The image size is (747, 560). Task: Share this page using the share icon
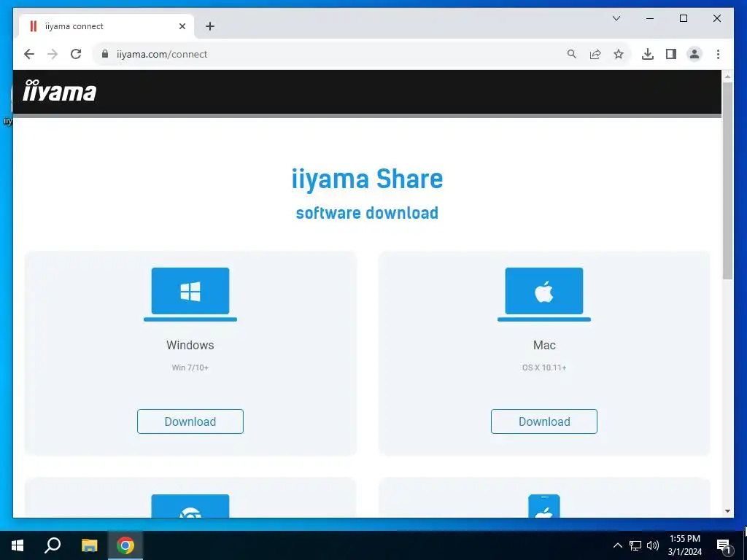tap(595, 54)
